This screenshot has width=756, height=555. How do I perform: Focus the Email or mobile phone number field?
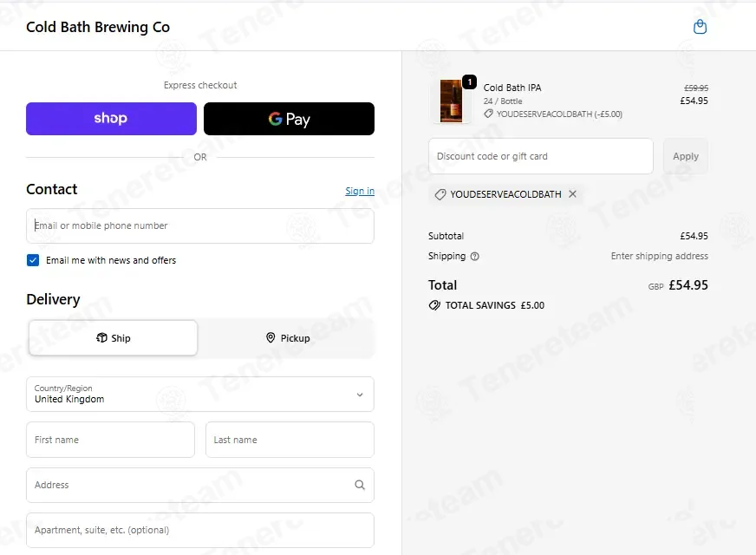[200, 225]
